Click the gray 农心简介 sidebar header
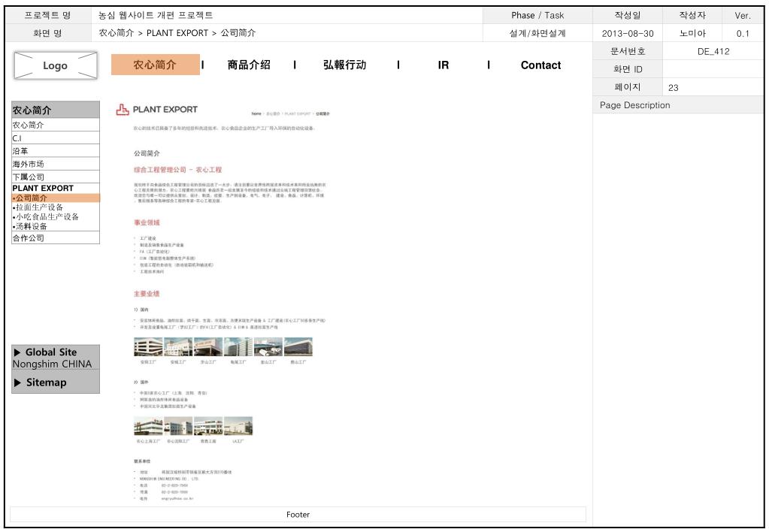The width and height of the screenshot is (769, 532). coord(56,110)
